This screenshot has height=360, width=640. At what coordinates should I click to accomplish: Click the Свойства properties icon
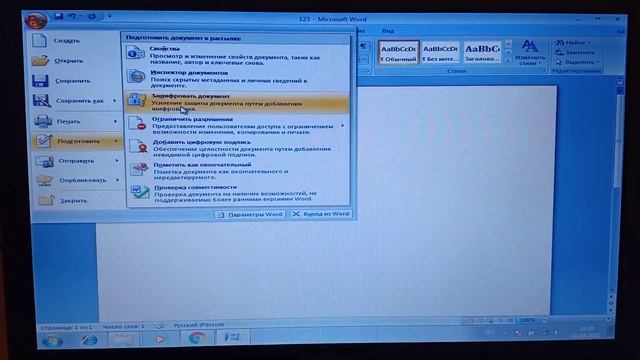135,53
